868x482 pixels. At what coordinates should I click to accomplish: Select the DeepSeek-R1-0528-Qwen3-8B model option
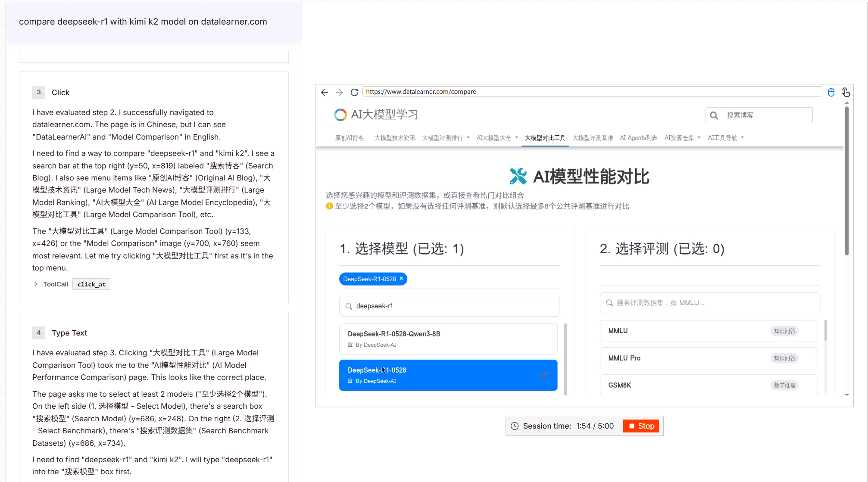tap(448, 339)
